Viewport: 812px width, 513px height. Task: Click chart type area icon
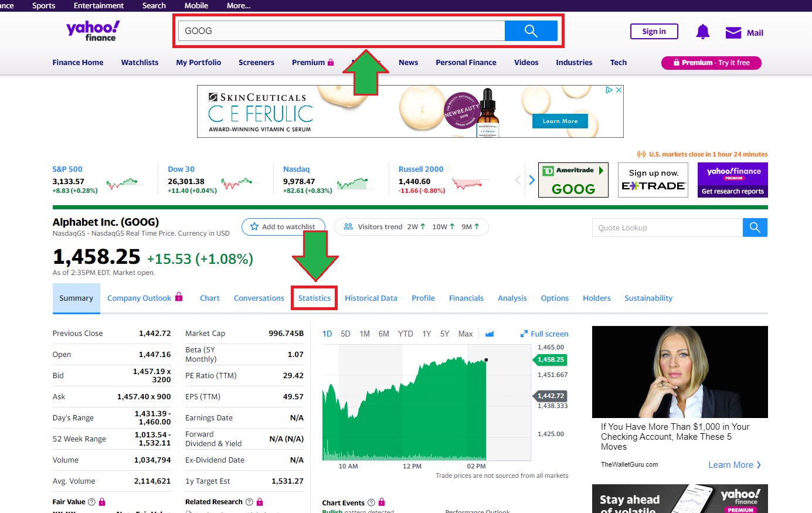(x=490, y=334)
